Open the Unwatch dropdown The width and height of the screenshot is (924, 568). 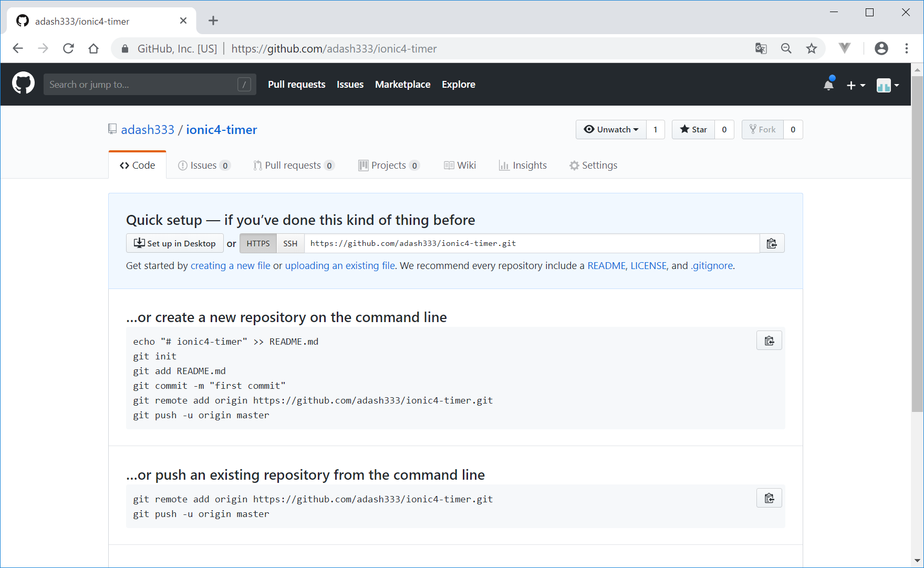click(611, 129)
